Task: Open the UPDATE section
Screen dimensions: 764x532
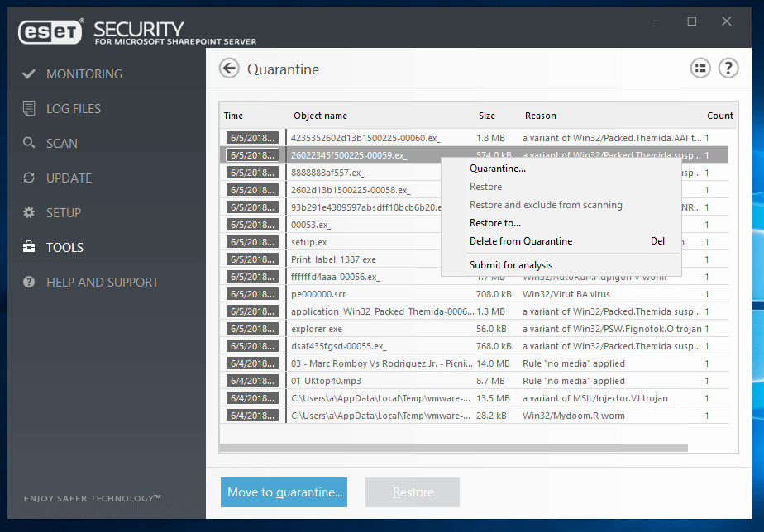Action: point(69,178)
